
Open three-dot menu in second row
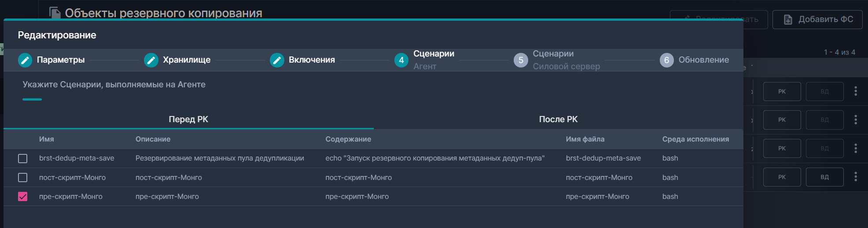(856, 120)
